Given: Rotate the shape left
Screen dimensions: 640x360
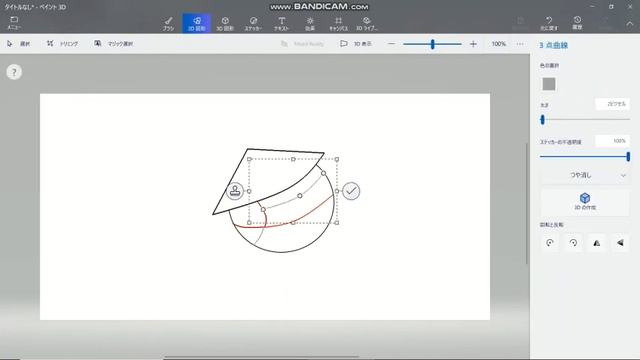Looking at the screenshot, I should click(550, 243).
